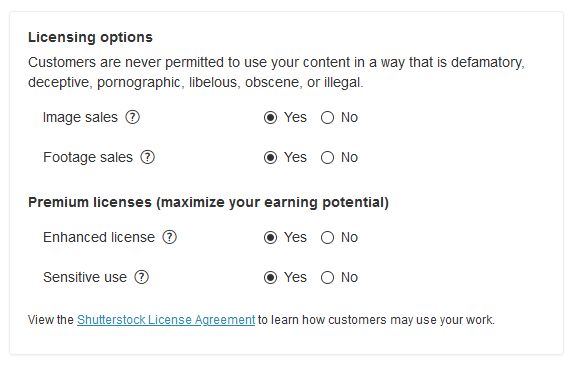Select Yes for Image sales
This screenshot has height=370, width=576.
point(270,118)
